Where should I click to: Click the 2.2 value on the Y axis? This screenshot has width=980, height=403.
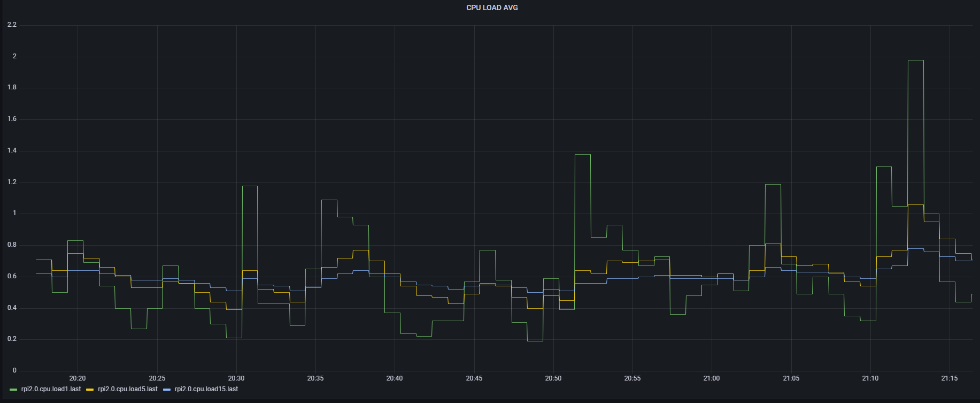click(x=12, y=25)
